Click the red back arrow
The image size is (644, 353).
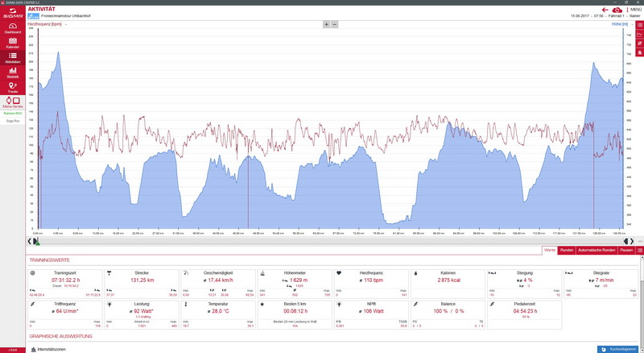coord(605,10)
